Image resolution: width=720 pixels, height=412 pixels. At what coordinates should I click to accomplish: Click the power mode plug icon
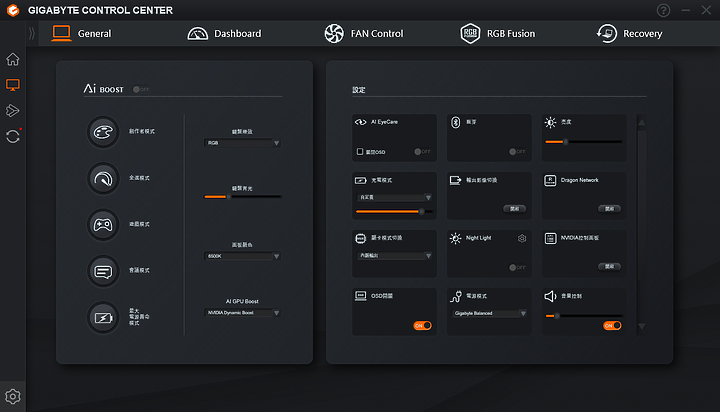click(456, 297)
